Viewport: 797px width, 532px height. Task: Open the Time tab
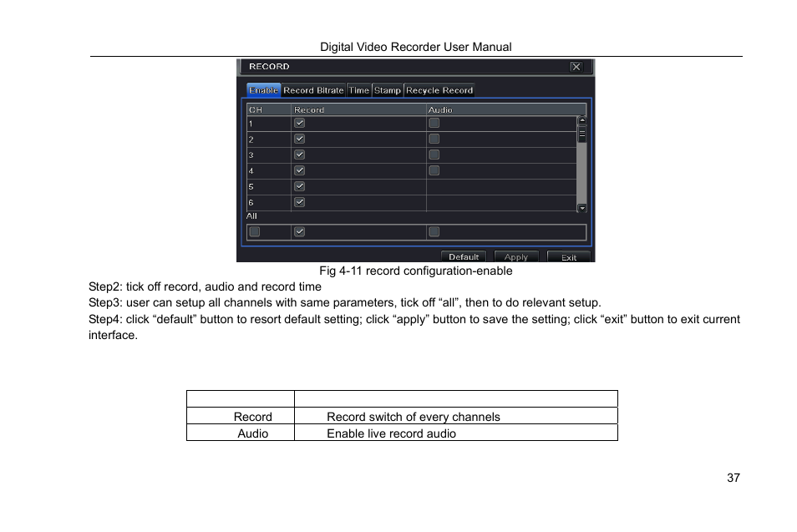pos(359,90)
